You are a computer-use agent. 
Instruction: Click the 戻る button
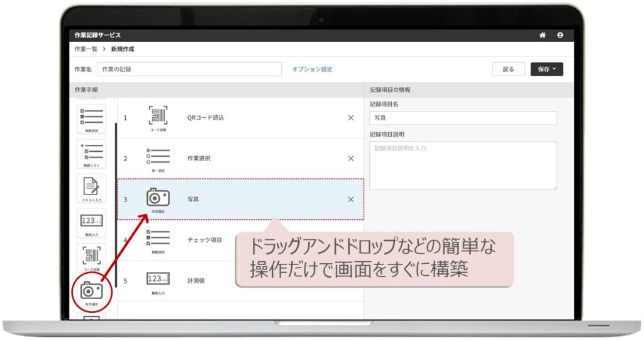(x=508, y=69)
